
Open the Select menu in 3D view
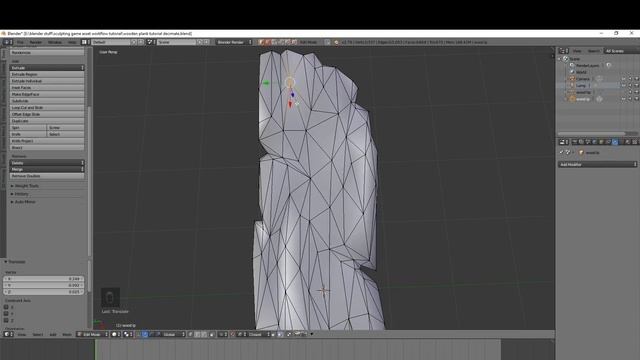coord(38,334)
